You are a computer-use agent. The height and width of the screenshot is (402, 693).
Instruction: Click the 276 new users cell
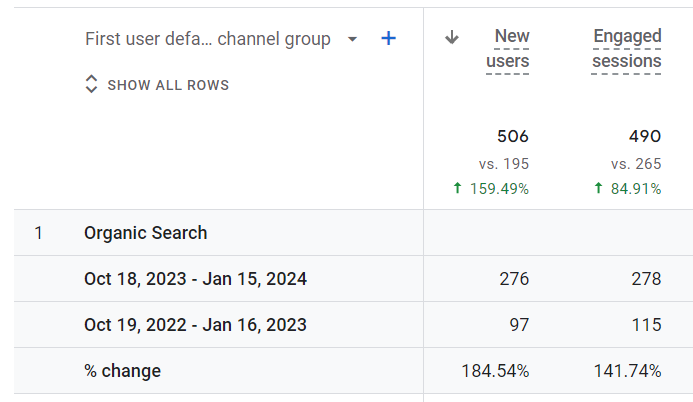click(514, 279)
